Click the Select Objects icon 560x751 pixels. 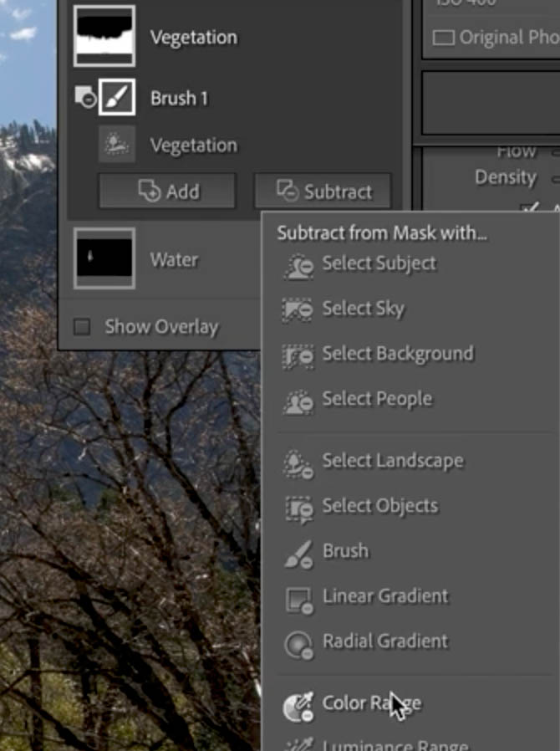click(299, 508)
